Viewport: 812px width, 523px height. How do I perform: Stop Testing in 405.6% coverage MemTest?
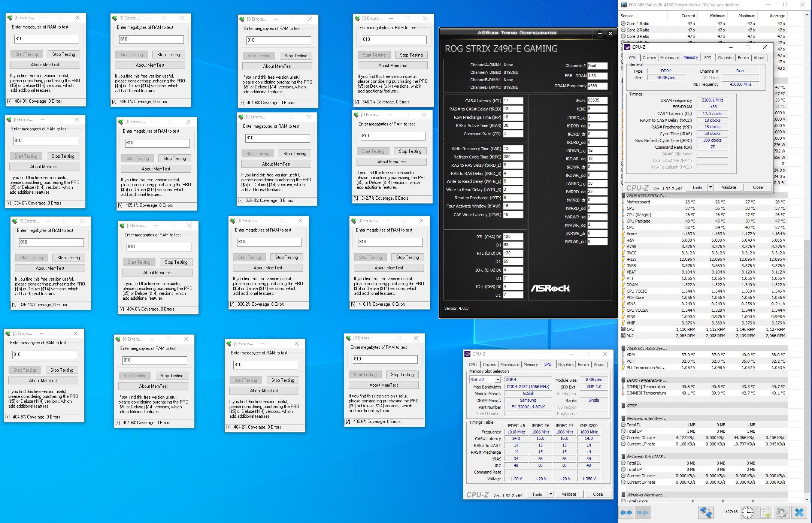point(402,375)
